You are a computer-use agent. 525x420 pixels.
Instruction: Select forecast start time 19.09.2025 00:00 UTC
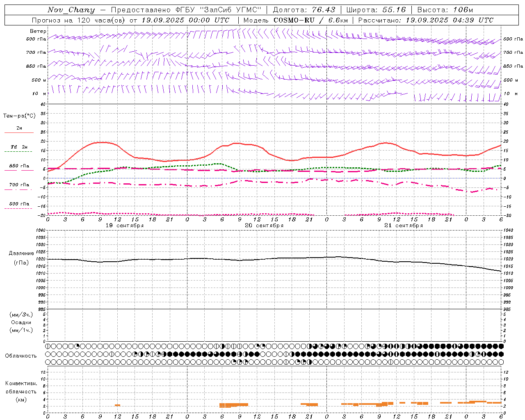tap(185, 20)
